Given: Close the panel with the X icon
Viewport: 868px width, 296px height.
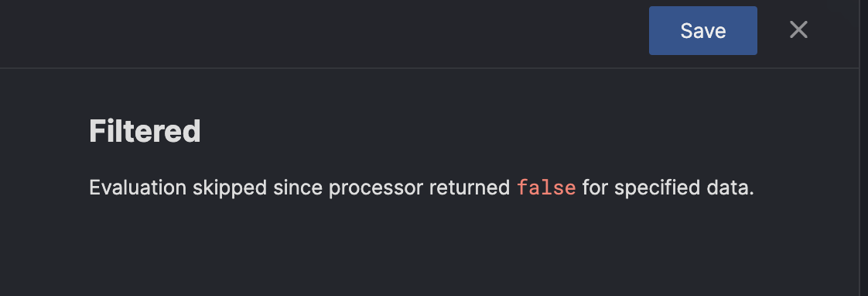Looking at the screenshot, I should [798, 30].
